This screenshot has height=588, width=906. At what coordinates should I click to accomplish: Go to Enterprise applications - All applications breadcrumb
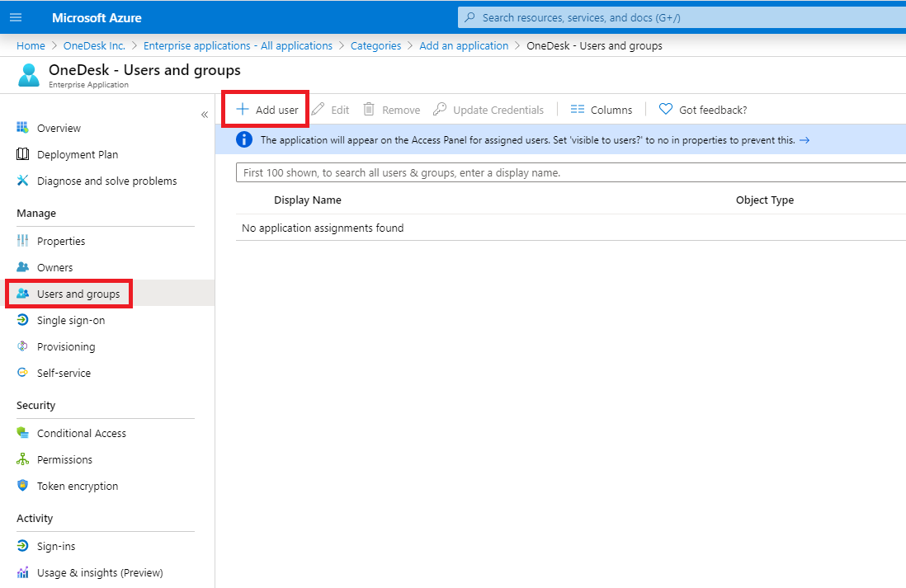pos(238,45)
